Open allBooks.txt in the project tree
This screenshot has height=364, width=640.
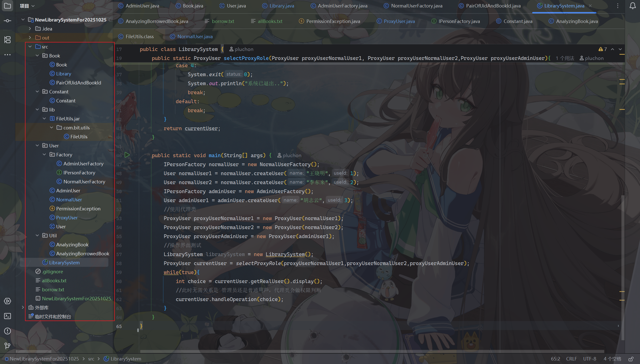click(54, 281)
